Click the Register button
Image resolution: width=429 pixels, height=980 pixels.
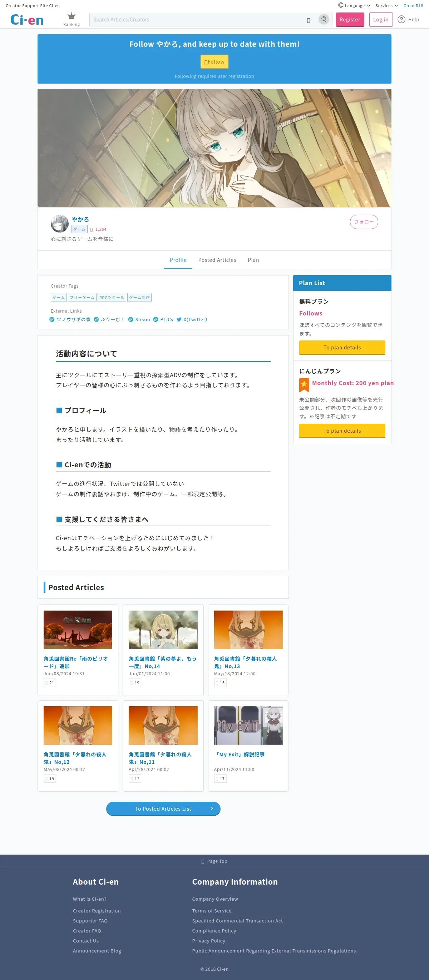click(350, 19)
